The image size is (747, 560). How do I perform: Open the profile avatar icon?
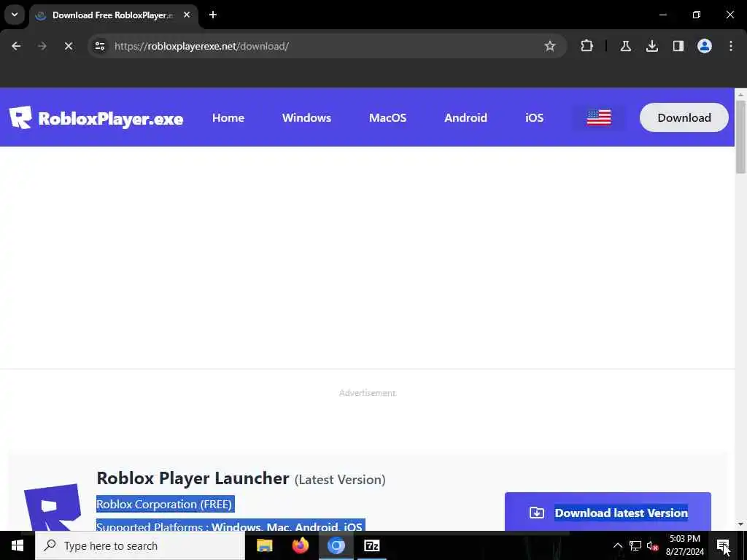click(704, 46)
